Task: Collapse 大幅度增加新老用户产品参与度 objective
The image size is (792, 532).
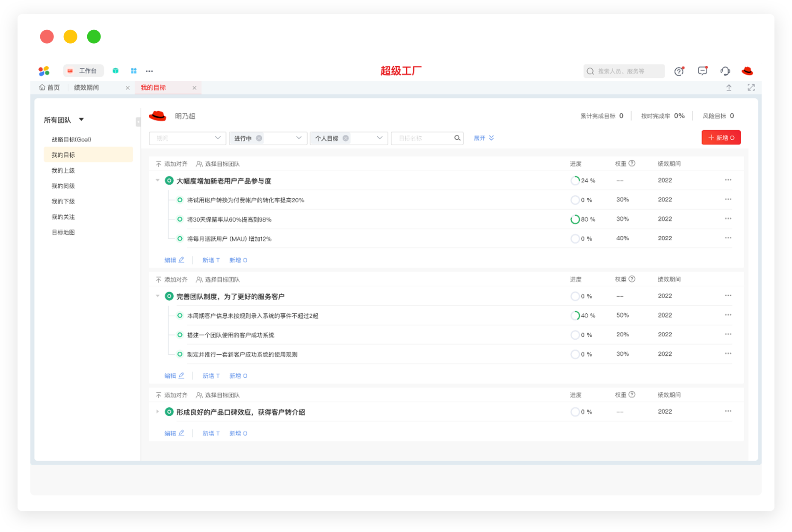Action: tap(158, 180)
